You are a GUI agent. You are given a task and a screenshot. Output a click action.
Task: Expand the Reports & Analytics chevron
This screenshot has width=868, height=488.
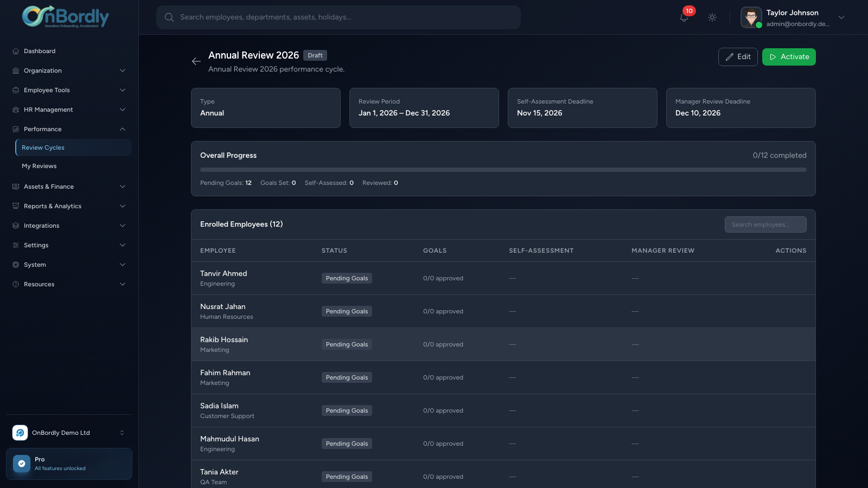tap(123, 206)
